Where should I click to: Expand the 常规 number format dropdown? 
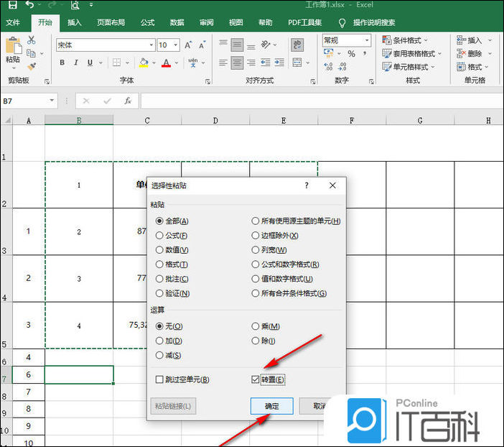pyautogui.click(x=366, y=41)
